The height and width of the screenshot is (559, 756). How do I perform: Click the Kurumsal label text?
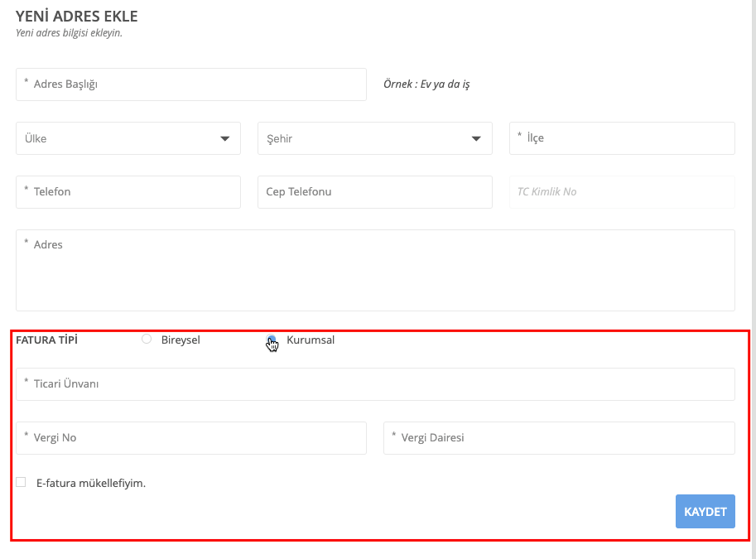tap(311, 340)
